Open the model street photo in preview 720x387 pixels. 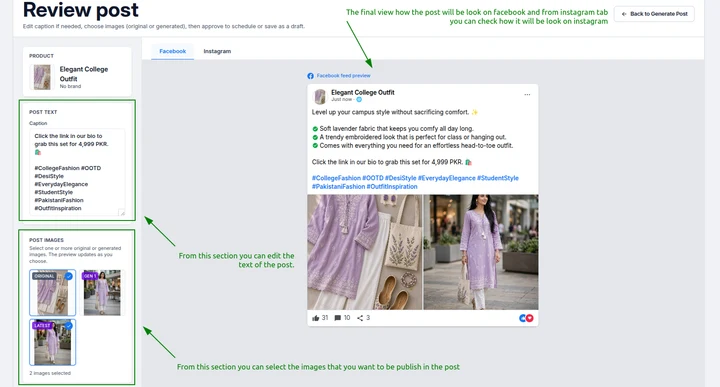coord(481,252)
